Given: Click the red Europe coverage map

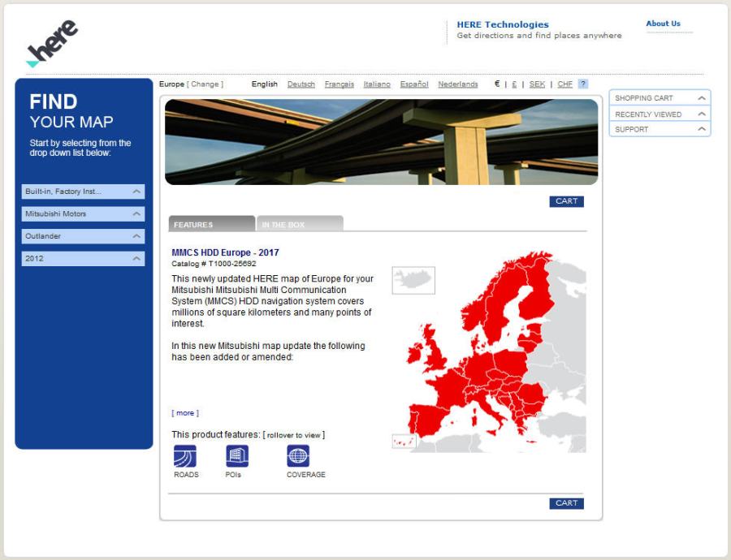Looking at the screenshot, I should point(489,351).
